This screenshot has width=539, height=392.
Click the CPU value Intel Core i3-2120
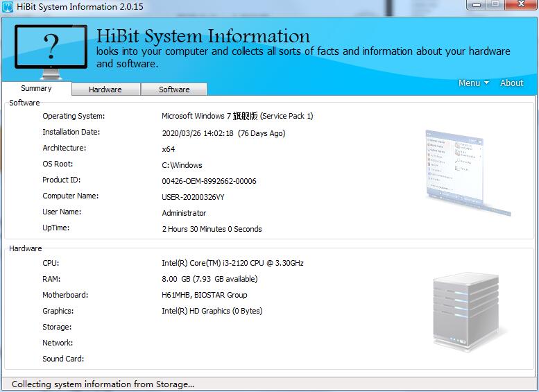[x=232, y=264]
